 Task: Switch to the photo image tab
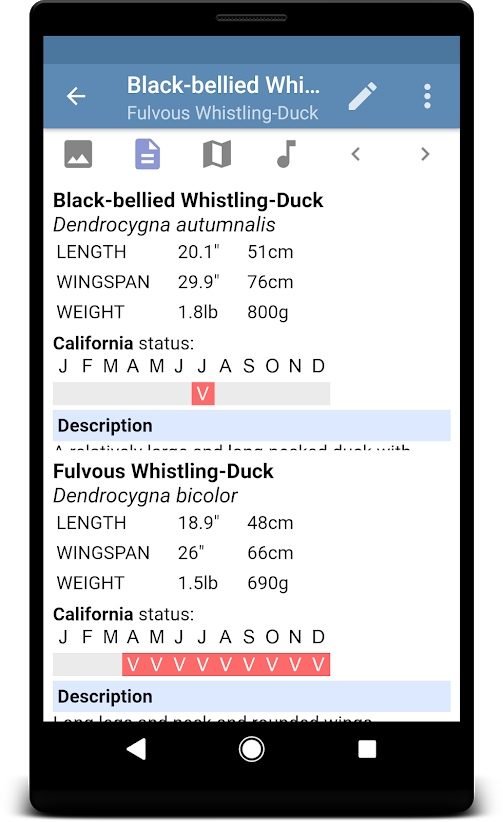pyautogui.click(x=78, y=154)
